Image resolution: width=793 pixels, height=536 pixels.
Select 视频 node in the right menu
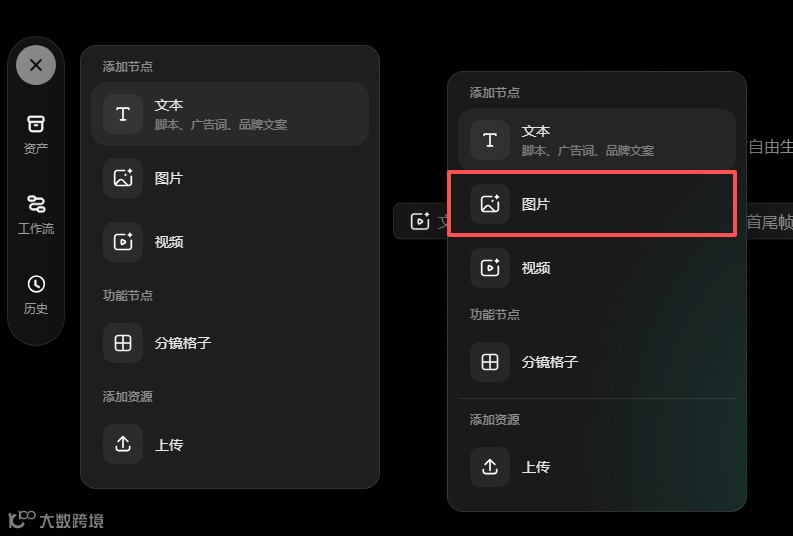pyautogui.click(x=597, y=267)
